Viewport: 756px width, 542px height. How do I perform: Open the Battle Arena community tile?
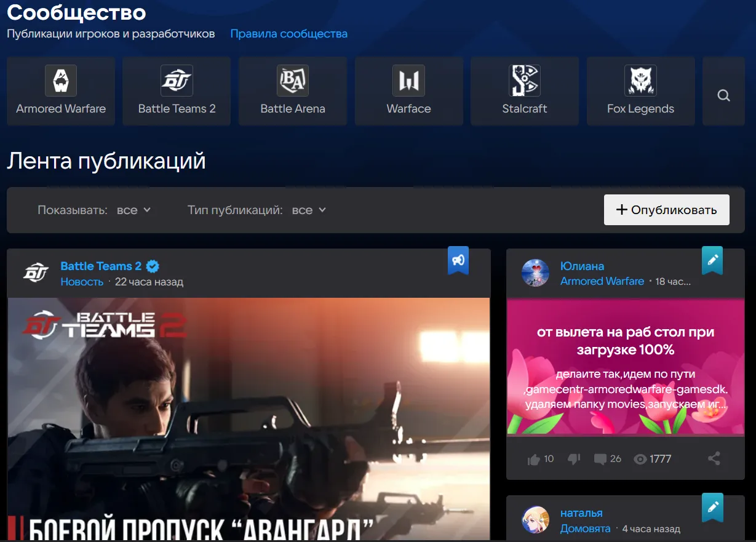293,91
